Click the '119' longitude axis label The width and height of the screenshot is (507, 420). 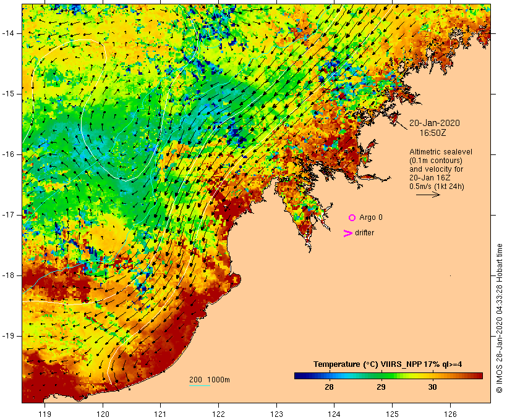45,414
